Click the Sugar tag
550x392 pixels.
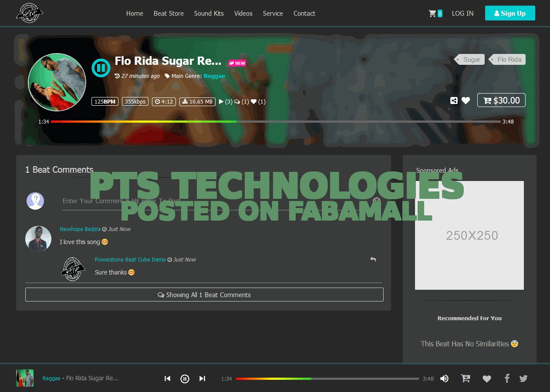(469, 60)
